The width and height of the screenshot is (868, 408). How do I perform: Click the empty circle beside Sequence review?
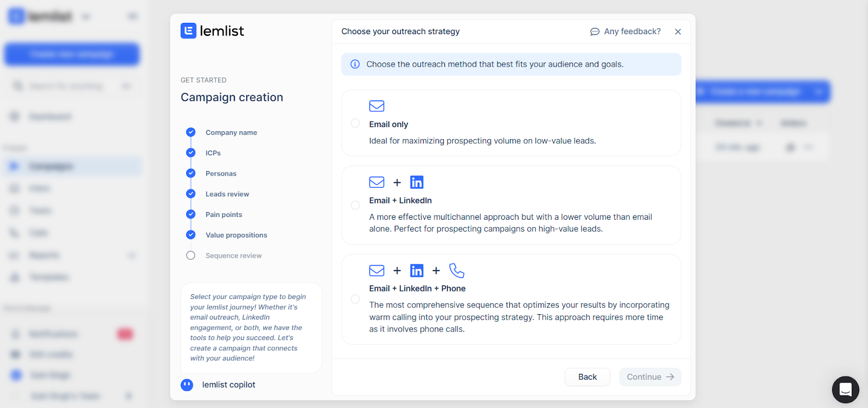tap(190, 256)
